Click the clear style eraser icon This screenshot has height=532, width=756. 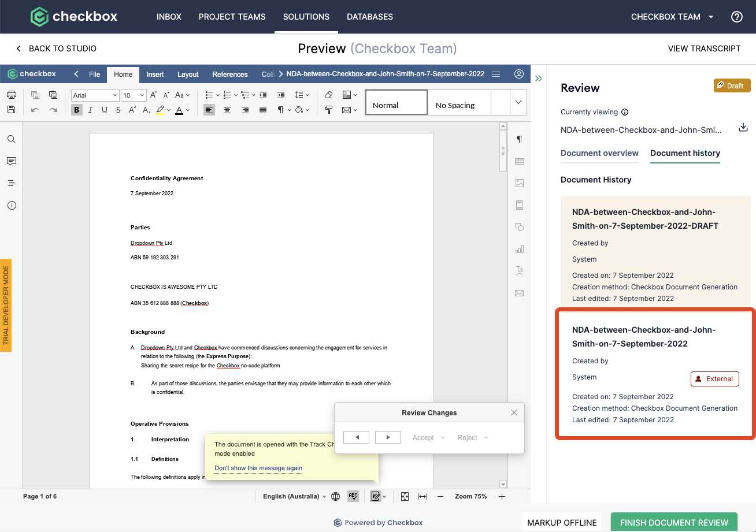tap(328, 95)
